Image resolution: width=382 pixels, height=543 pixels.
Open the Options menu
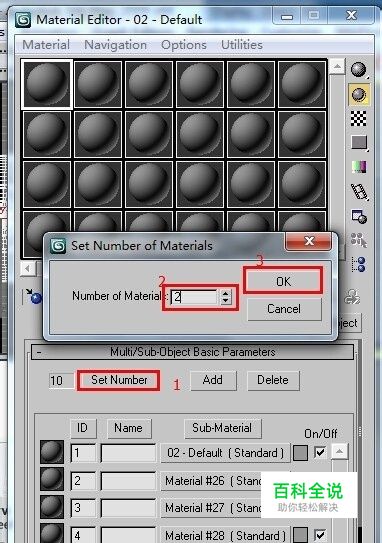pyautogui.click(x=184, y=45)
